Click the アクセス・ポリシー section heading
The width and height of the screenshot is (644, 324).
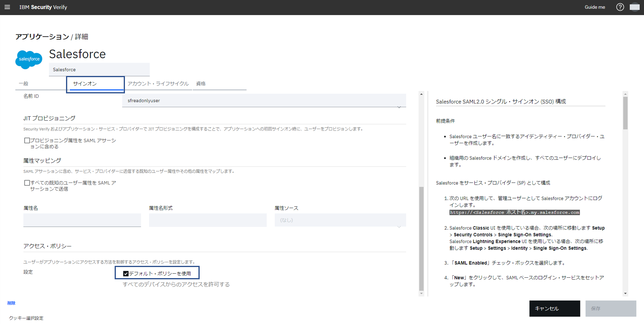(x=47, y=246)
